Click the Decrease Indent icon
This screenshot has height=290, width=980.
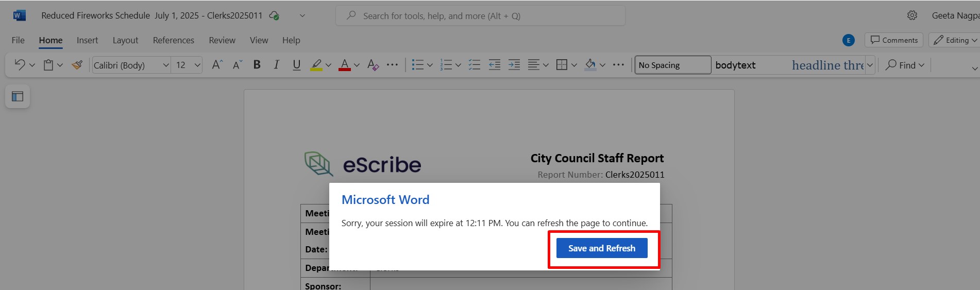pyautogui.click(x=494, y=65)
